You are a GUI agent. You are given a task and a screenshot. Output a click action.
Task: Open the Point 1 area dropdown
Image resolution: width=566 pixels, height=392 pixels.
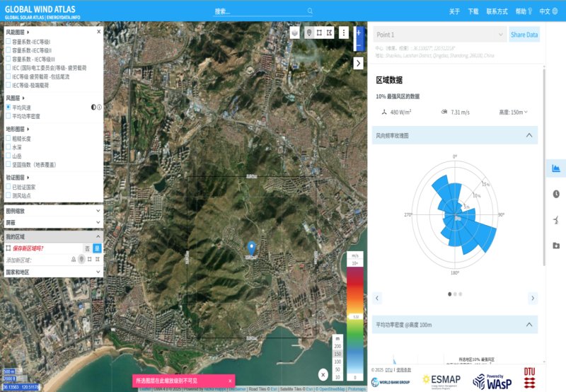[439, 35]
